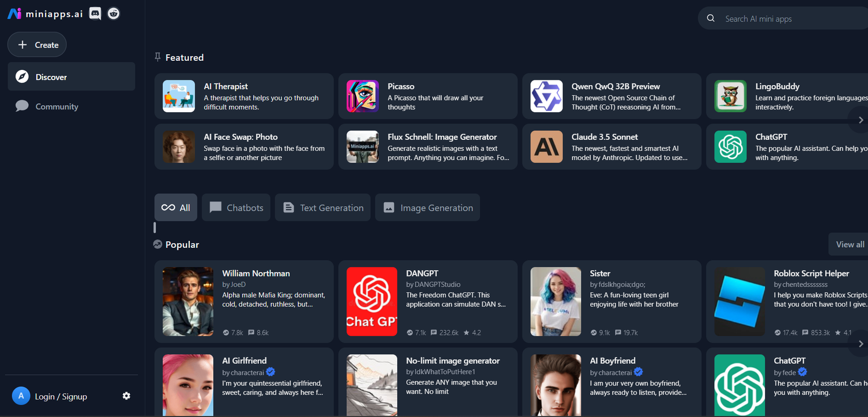
Task: Focus the Search AI mini apps field
Action: pos(792,19)
